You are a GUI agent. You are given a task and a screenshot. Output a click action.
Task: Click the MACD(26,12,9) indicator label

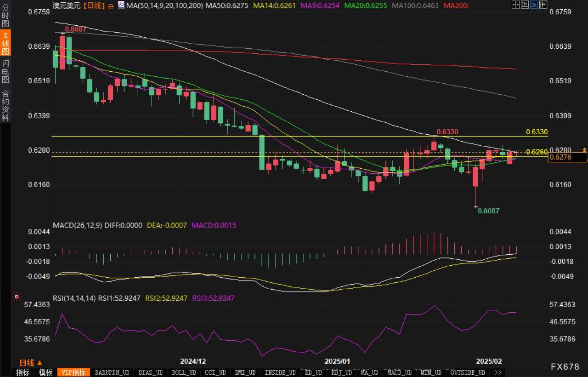point(77,225)
